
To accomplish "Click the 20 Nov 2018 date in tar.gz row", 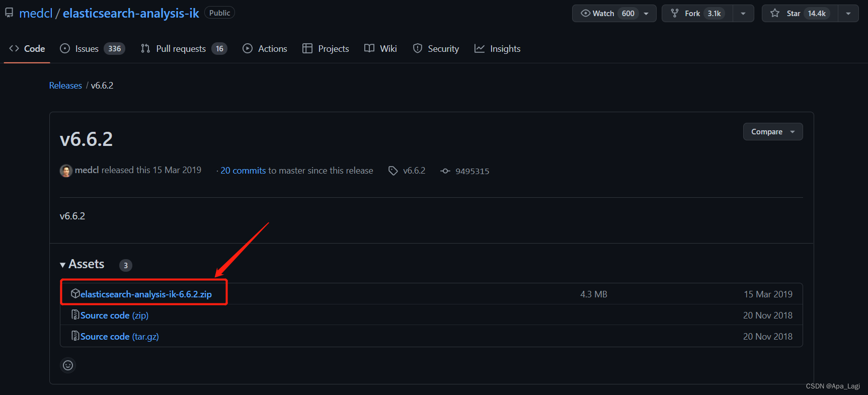I will click(768, 337).
